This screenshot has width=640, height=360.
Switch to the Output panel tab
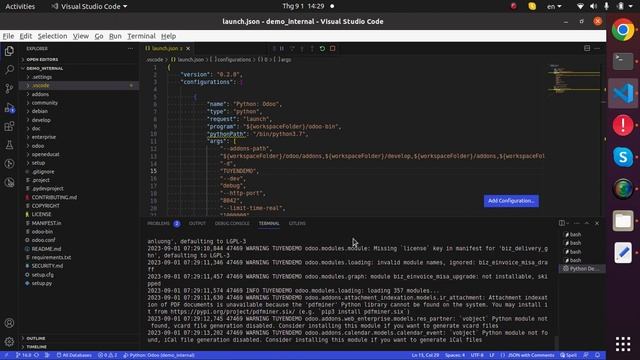click(197, 223)
